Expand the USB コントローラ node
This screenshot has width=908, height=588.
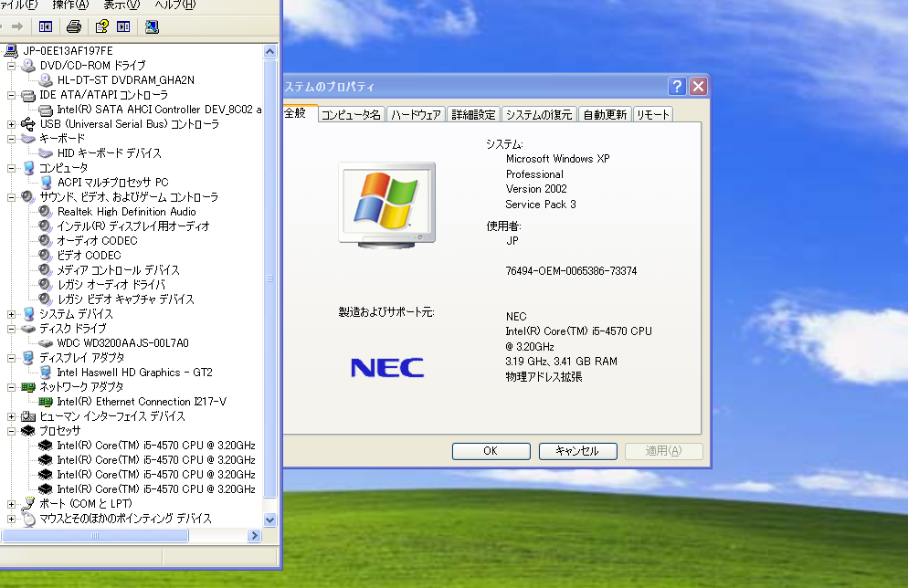point(11,124)
